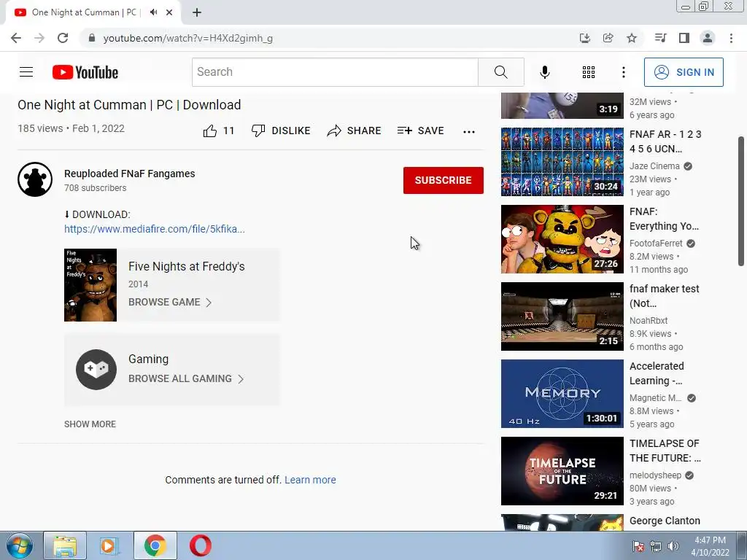Reload the page

pyautogui.click(x=63, y=38)
